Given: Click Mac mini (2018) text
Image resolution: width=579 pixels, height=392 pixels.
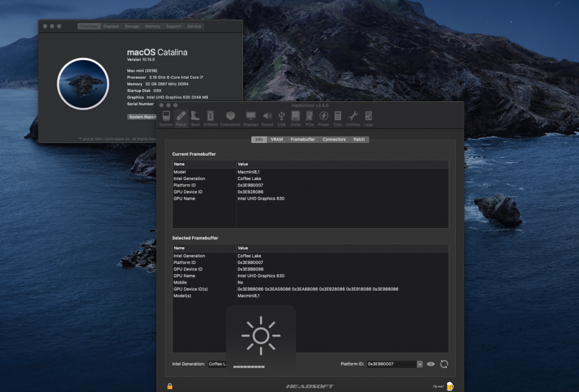Looking at the screenshot, I should (x=142, y=71).
